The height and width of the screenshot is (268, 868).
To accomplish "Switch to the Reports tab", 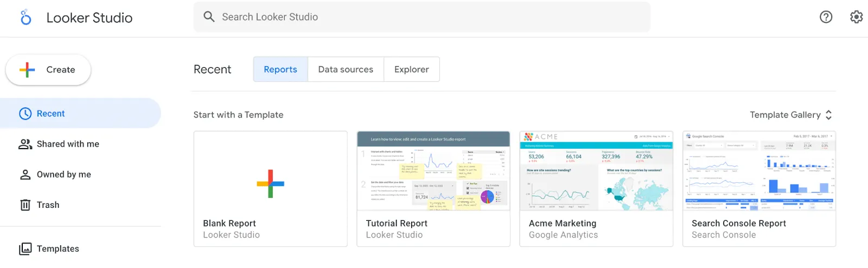I will point(280,69).
